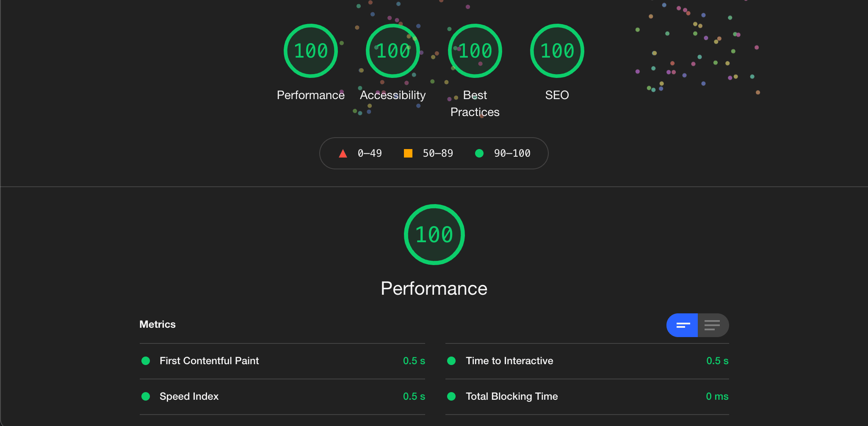
Task: Expand the First Contentful Paint metric row
Action: tap(209, 361)
